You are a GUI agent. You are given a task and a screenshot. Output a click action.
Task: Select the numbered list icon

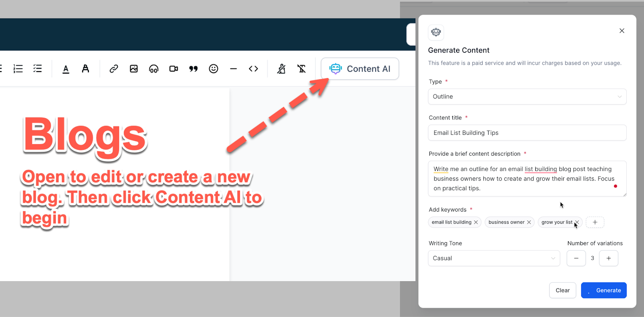pyautogui.click(x=18, y=69)
